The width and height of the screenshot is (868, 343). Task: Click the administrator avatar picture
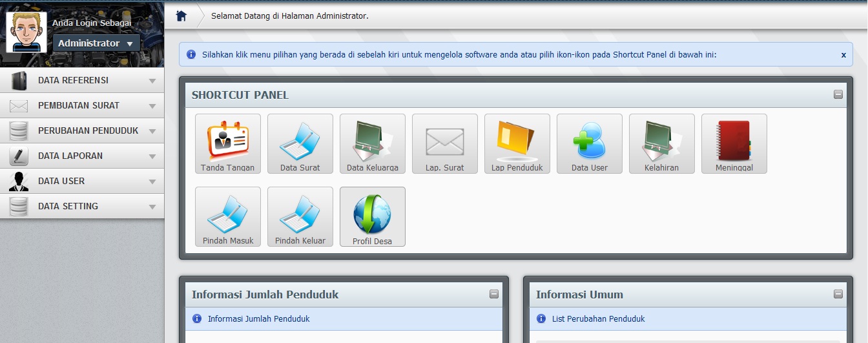pyautogui.click(x=26, y=32)
